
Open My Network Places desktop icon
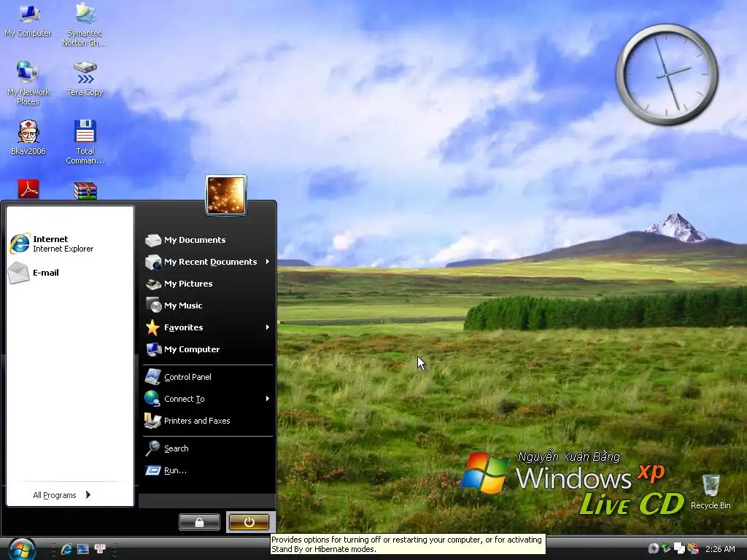(28, 83)
